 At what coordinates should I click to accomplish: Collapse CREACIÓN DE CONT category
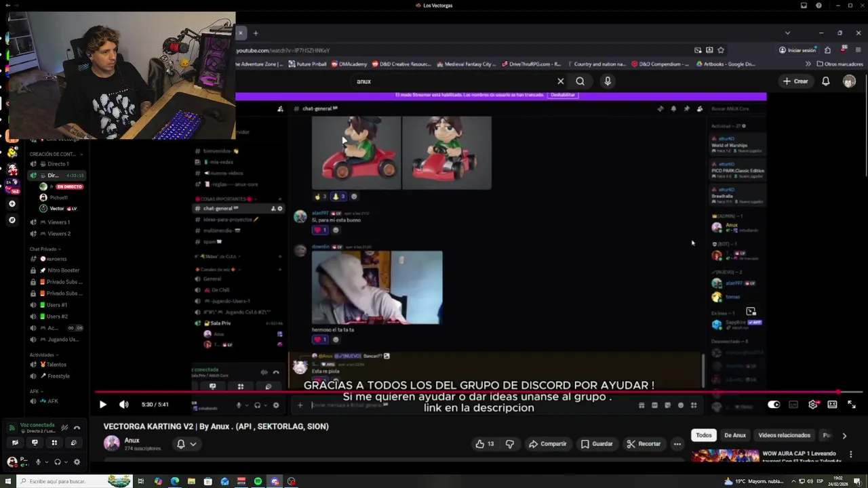(x=56, y=154)
